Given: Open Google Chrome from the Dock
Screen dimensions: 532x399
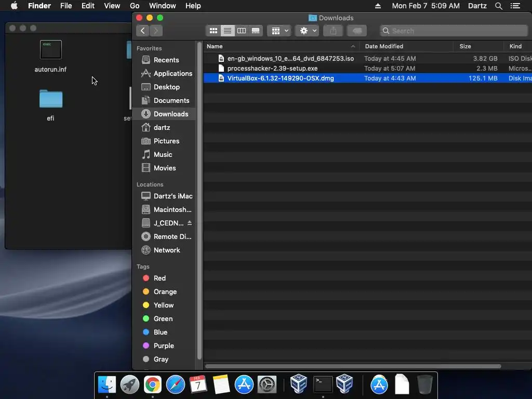Looking at the screenshot, I should click(x=153, y=385).
